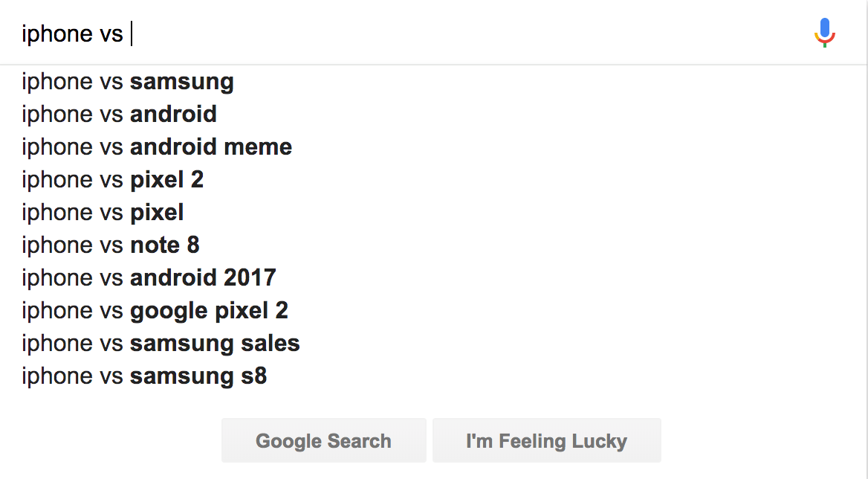Pick the "iphone vs samsung sales" suggestion
The width and height of the screenshot is (868, 479).
coord(161,343)
